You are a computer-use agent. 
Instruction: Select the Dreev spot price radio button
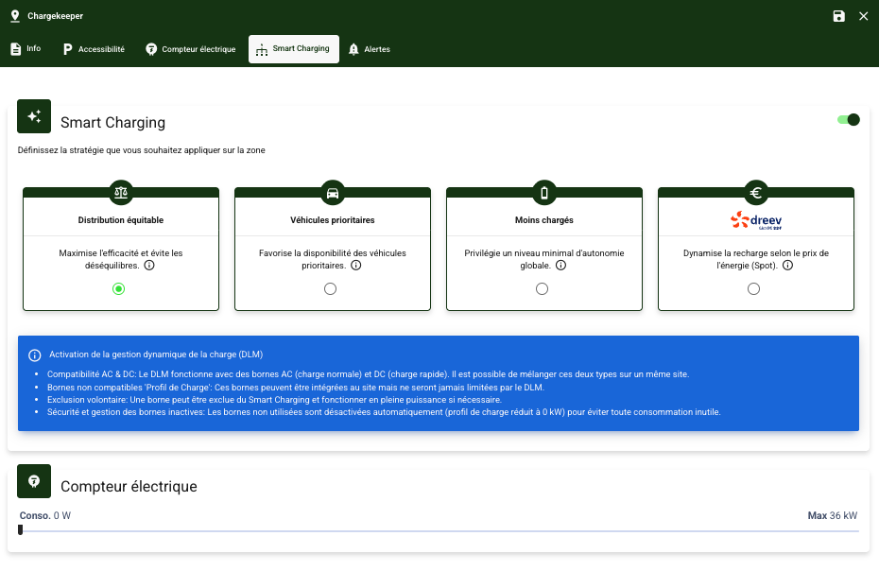click(x=753, y=289)
